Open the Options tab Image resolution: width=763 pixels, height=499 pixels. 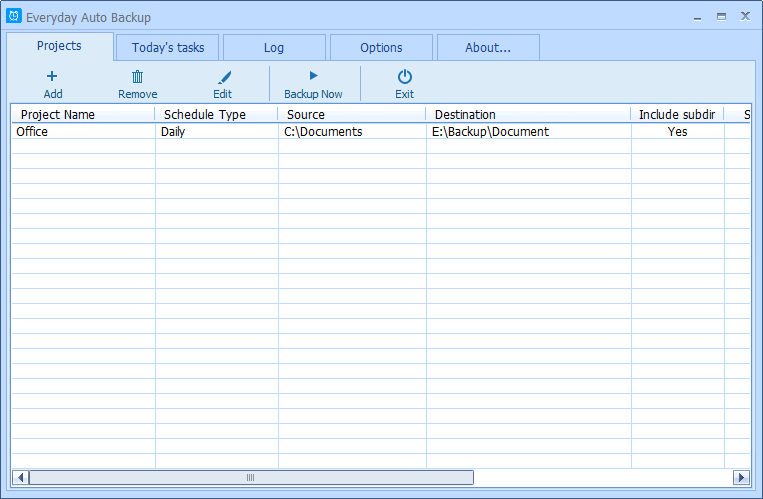(382, 48)
